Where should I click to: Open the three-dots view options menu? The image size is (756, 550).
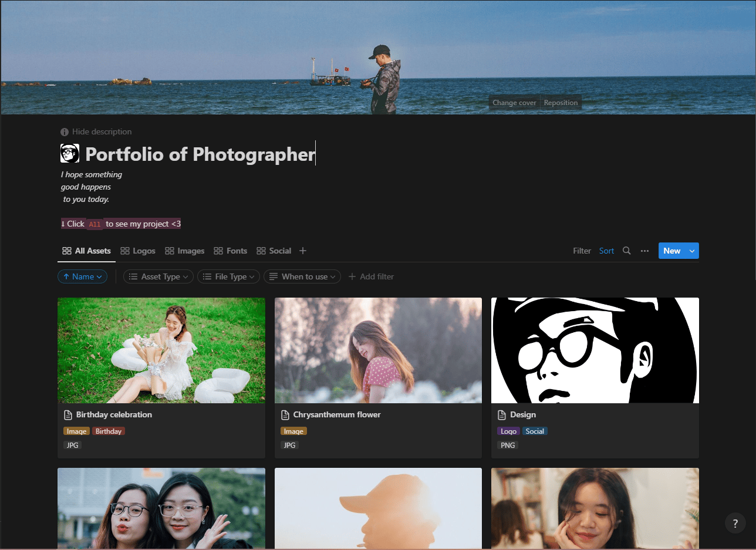tap(644, 251)
